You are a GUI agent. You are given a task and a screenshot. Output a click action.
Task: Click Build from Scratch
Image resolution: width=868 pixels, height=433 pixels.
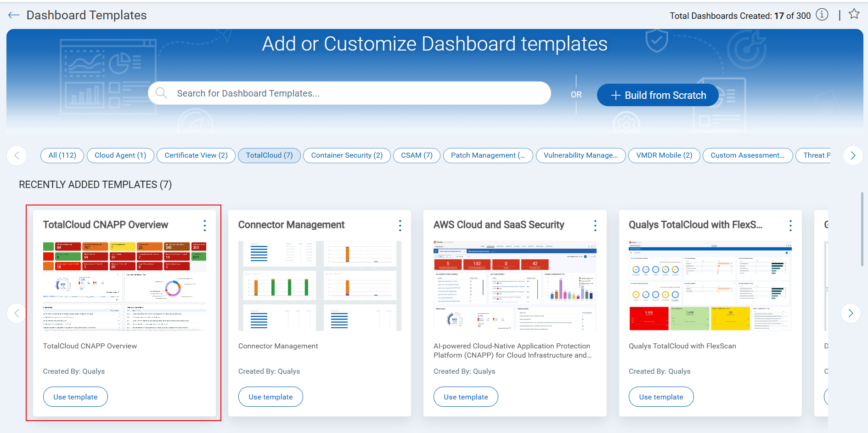click(657, 95)
